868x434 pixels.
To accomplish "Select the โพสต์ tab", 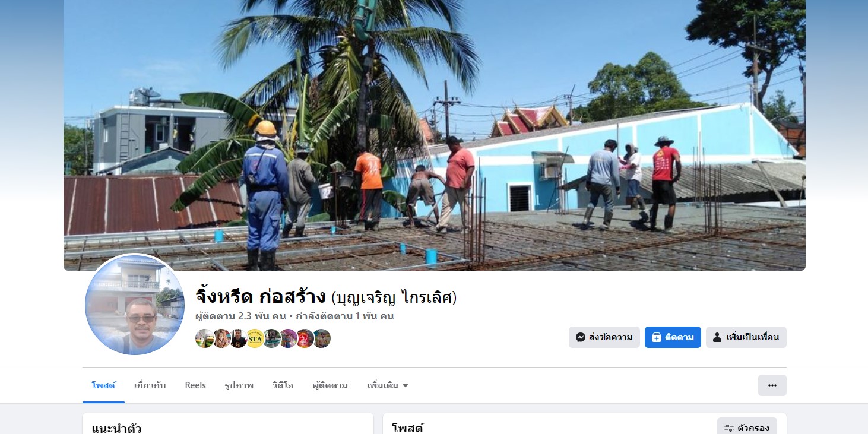I will coord(103,385).
